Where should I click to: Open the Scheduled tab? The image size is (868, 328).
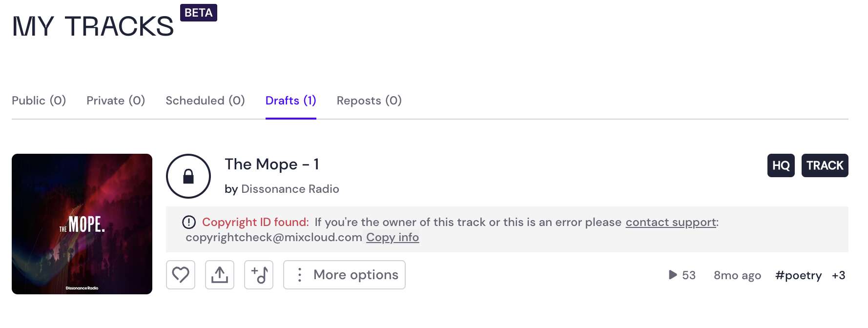click(x=205, y=101)
